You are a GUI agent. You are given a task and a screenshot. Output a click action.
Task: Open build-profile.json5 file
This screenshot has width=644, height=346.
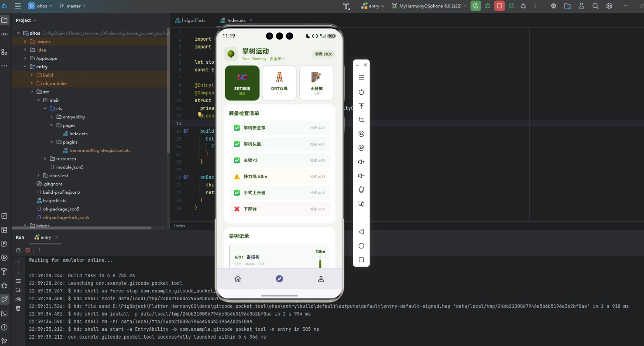(x=58, y=192)
